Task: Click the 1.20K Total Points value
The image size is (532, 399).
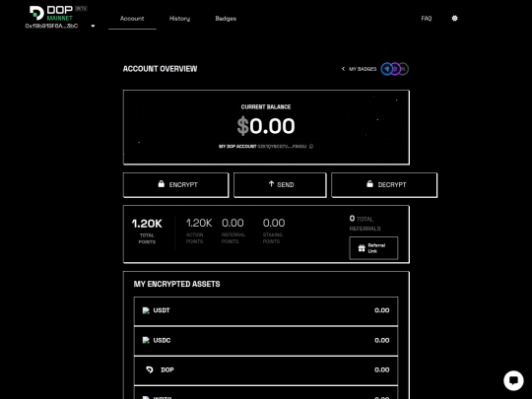Action: tap(147, 224)
